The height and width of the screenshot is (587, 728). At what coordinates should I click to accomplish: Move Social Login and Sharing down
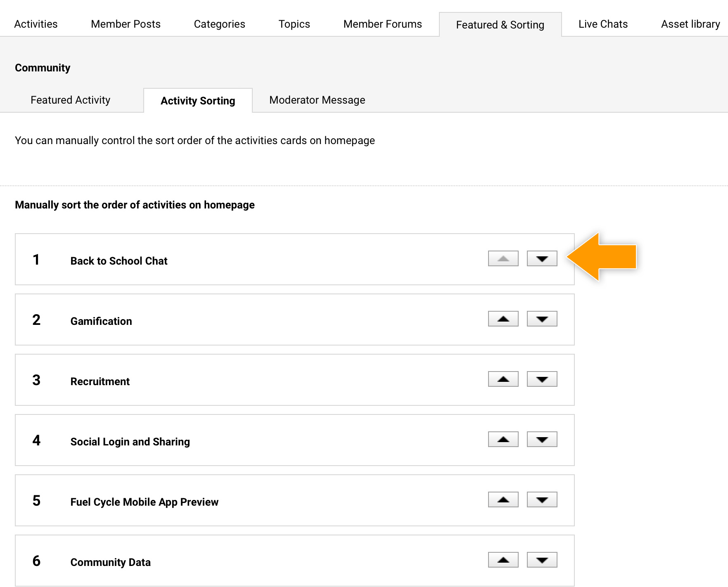tap(542, 440)
